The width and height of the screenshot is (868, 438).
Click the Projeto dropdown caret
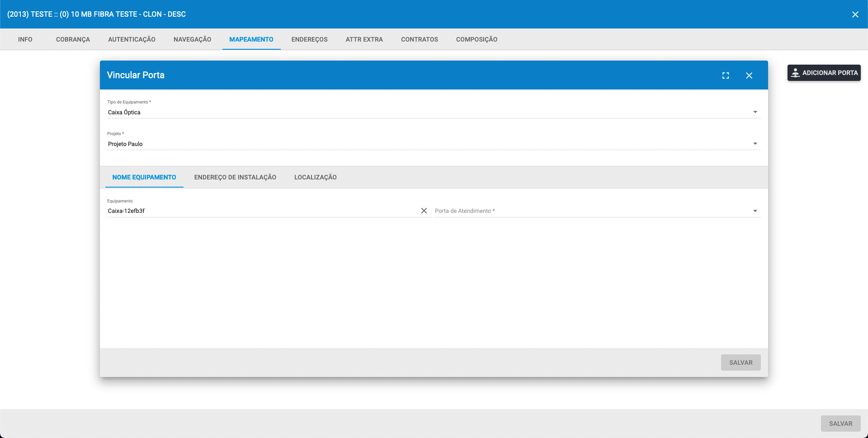(x=755, y=143)
